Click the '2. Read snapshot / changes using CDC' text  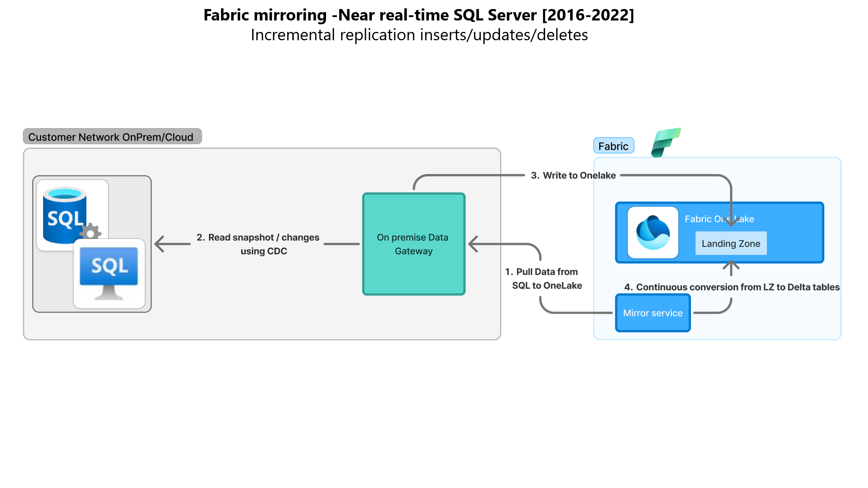(x=258, y=244)
